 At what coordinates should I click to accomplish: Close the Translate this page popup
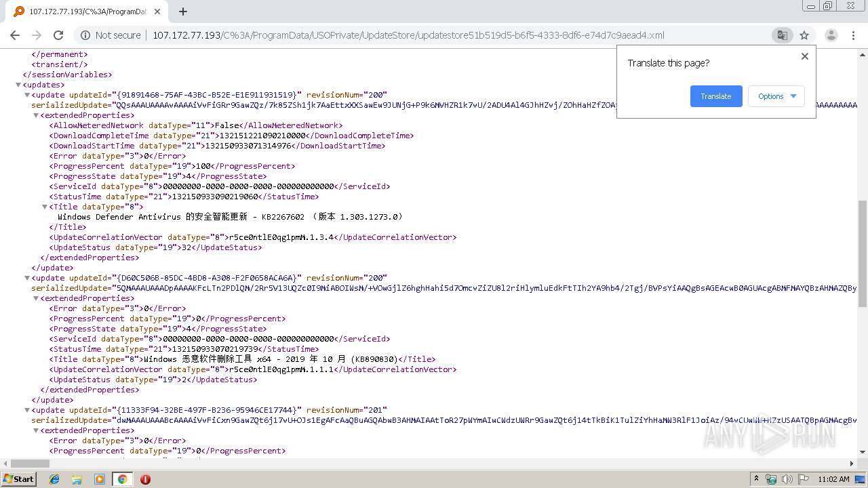[805, 56]
